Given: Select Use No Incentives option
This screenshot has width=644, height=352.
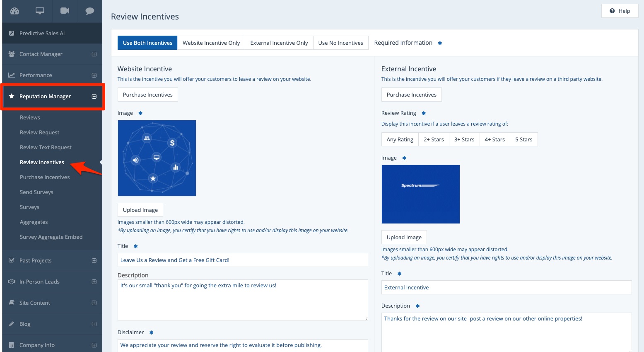Looking at the screenshot, I should click(x=340, y=43).
